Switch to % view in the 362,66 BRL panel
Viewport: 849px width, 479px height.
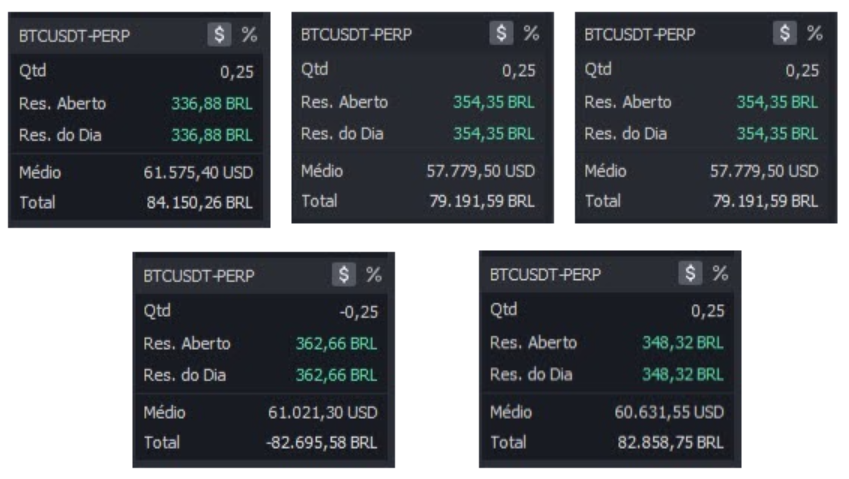(374, 274)
